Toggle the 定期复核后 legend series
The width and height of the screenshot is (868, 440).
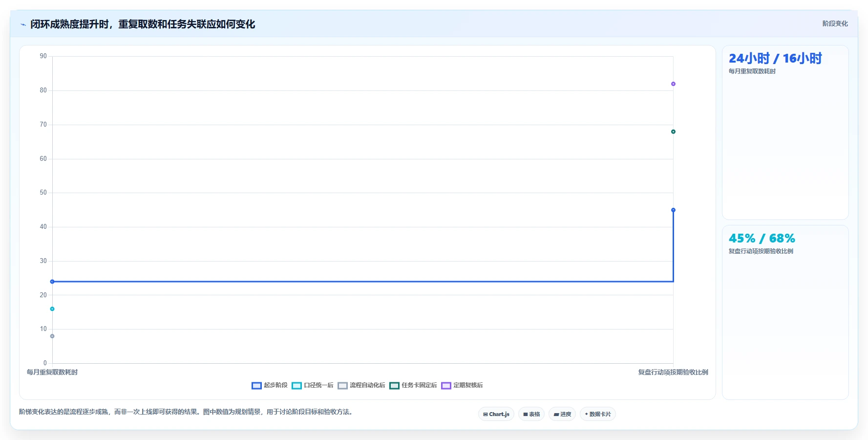462,385
